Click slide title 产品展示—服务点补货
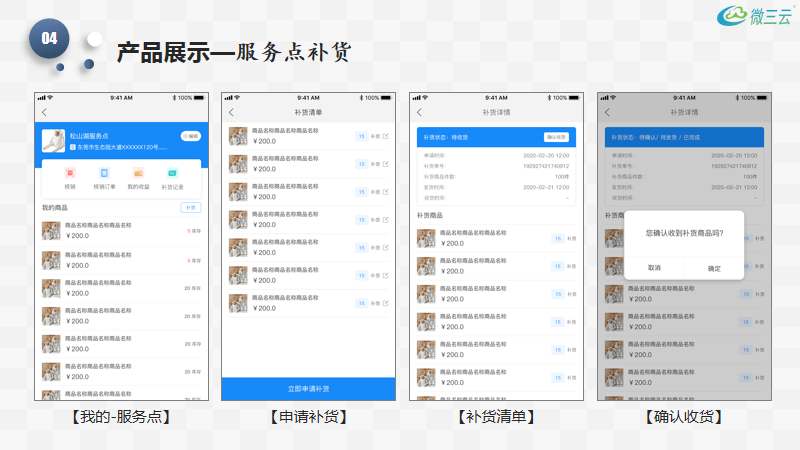Image resolution: width=800 pixels, height=450 pixels. coord(234,53)
